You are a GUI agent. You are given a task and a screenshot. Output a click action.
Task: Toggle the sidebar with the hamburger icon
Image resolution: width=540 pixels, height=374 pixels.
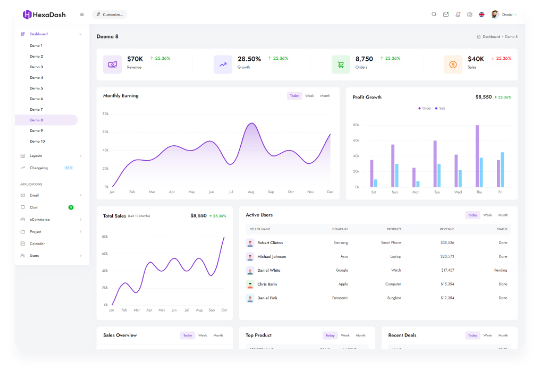pos(82,14)
